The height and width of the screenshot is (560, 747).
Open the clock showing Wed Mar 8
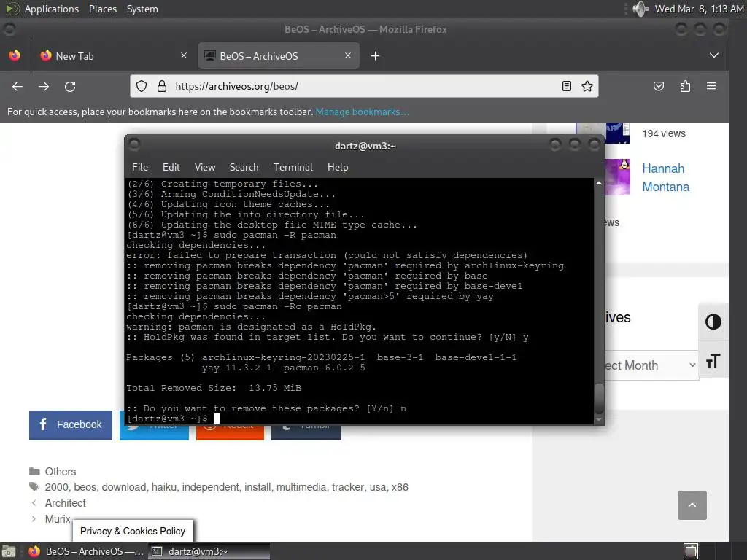699,9
